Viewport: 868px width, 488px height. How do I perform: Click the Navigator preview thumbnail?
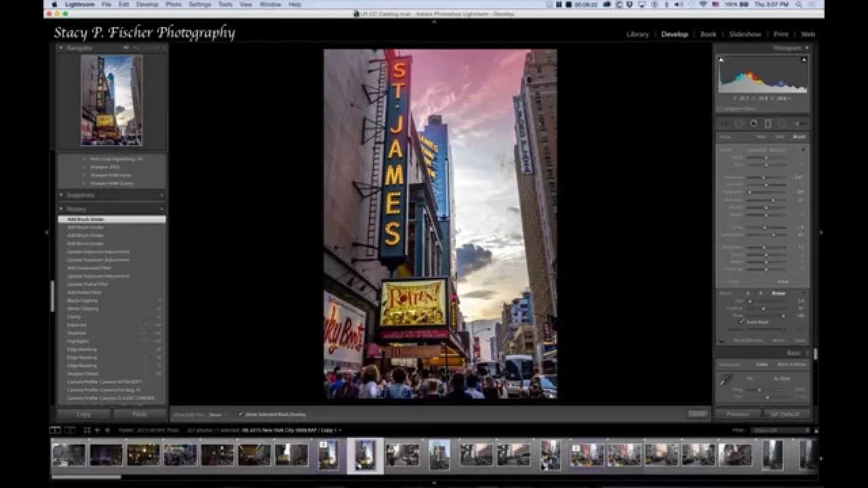point(112,100)
